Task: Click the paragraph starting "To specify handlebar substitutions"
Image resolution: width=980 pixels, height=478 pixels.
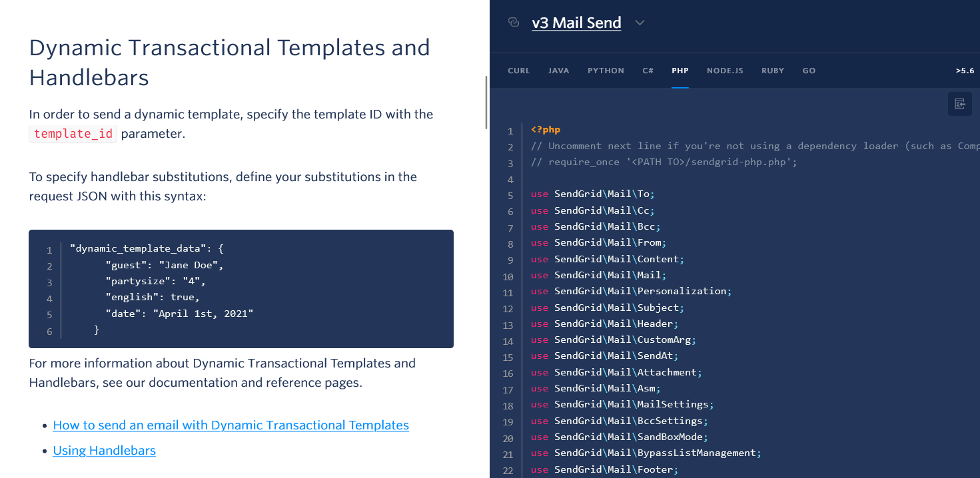Action: pyautogui.click(x=223, y=186)
